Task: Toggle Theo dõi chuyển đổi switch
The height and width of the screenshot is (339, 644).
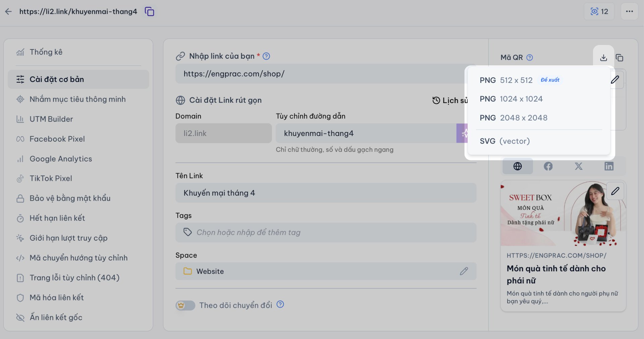Action: (x=185, y=305)
